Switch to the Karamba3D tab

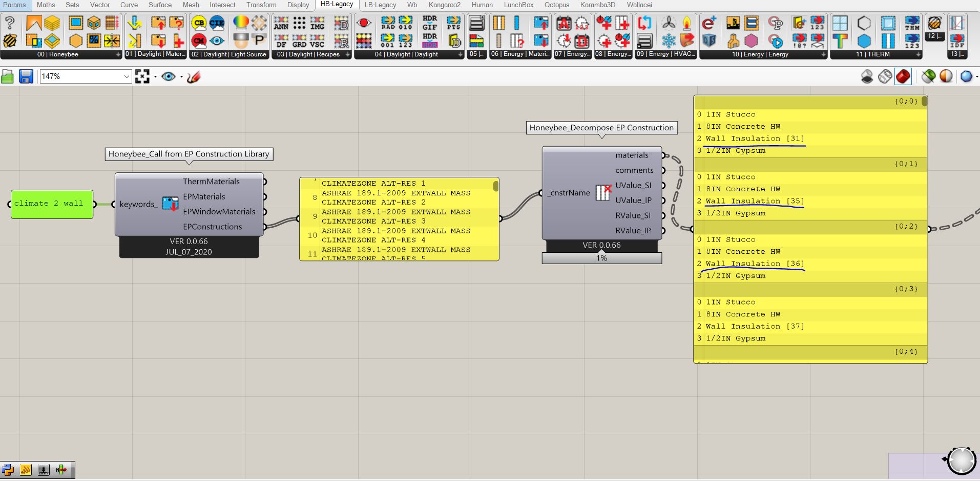click(598, 5)
